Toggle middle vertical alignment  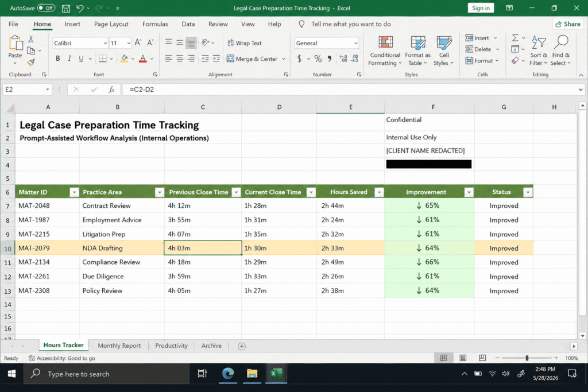180,42
